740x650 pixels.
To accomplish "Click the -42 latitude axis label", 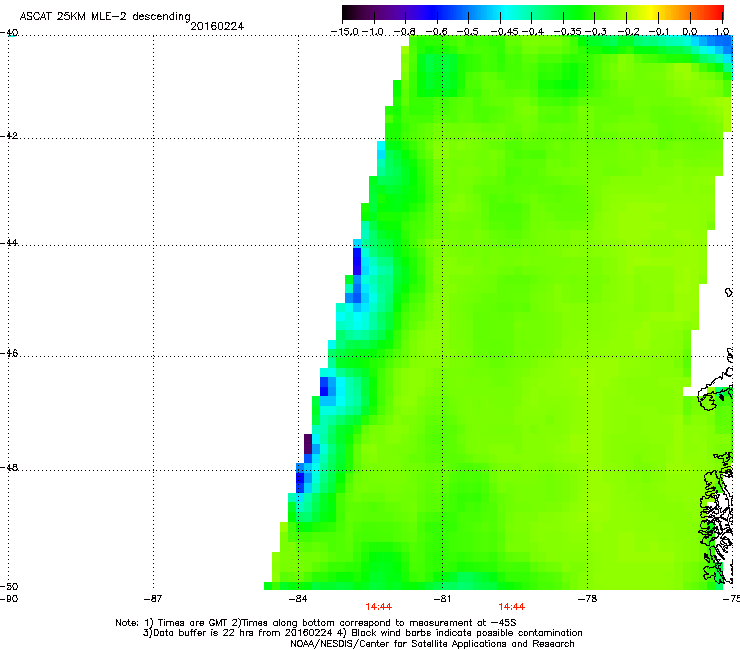I will 9,136.
